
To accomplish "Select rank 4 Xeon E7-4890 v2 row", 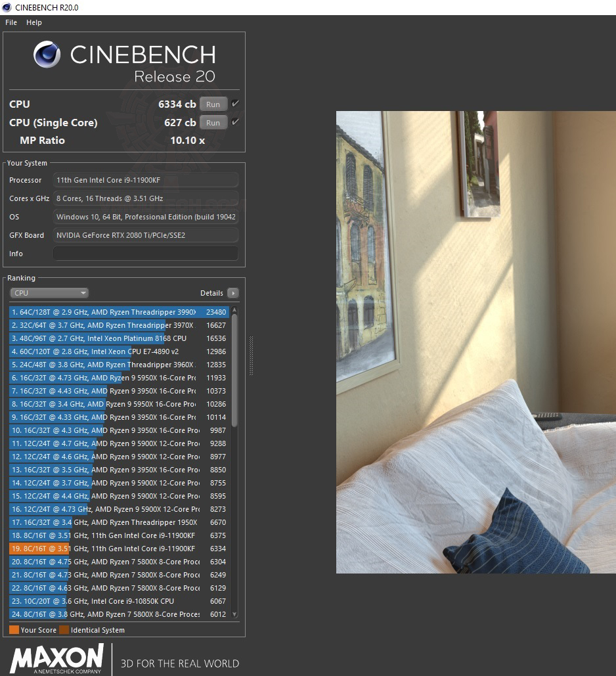I will (119, 352).
